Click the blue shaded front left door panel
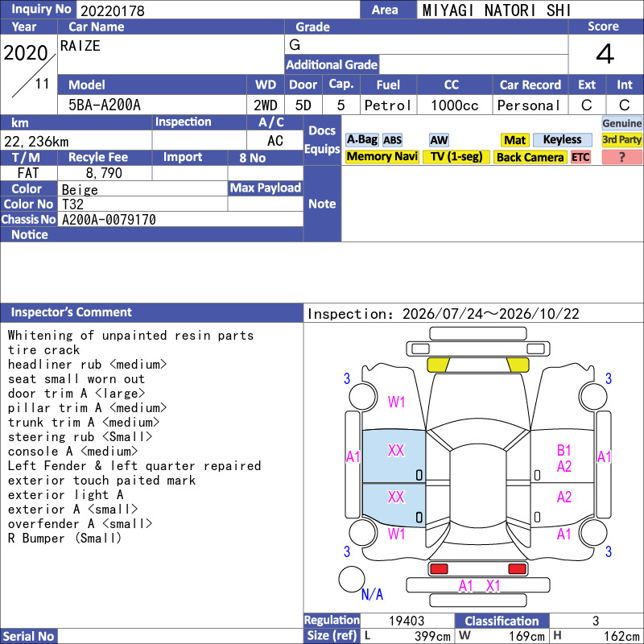Screen dimensions: 644x644 [x=394, y=456]
